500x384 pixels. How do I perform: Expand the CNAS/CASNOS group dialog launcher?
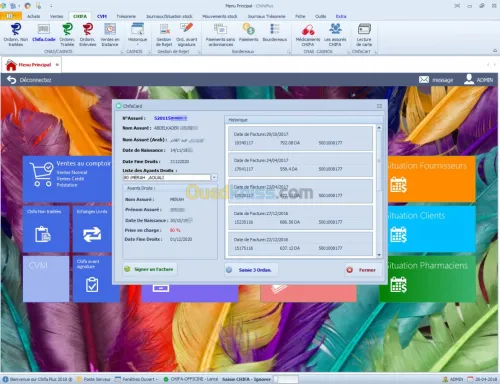122,52
